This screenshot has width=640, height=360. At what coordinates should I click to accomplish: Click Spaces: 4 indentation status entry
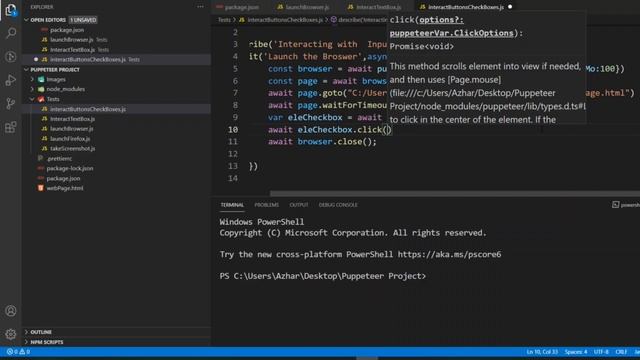tap(576, 352)
